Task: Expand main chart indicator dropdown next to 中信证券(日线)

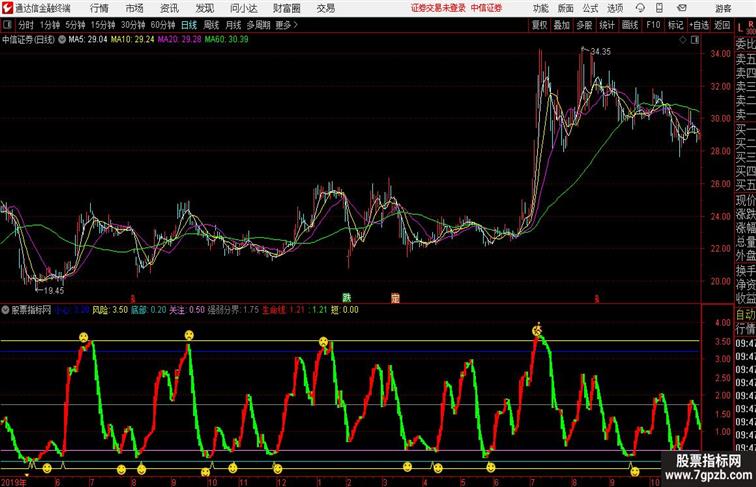Action: (x=62, y=40)
